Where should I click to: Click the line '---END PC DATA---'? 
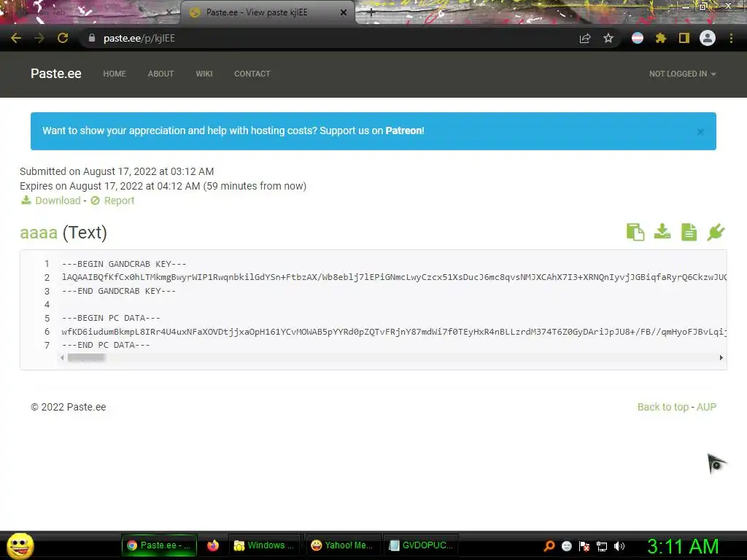tap(106, 345)
